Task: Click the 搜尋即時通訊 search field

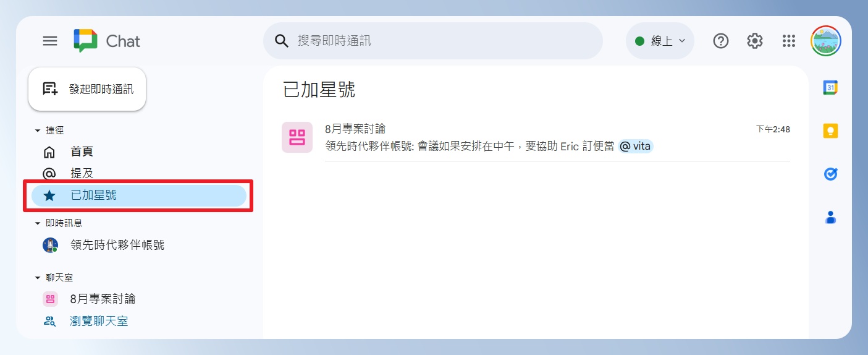Action: tap(433, 41)
